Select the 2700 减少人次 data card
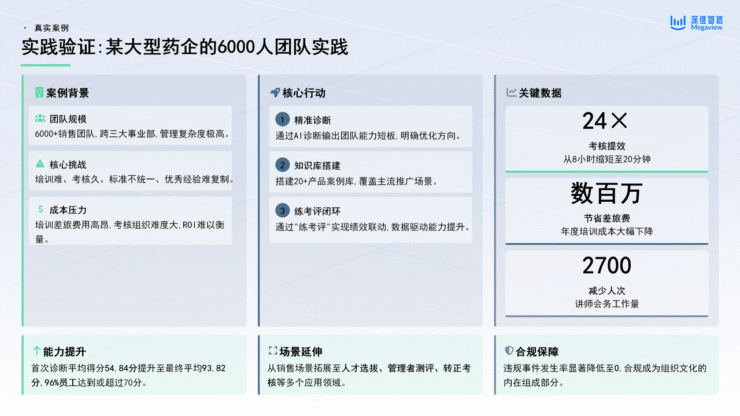This screenshot has height=416, width=740. pyautogui.click(x=606, y=282)
